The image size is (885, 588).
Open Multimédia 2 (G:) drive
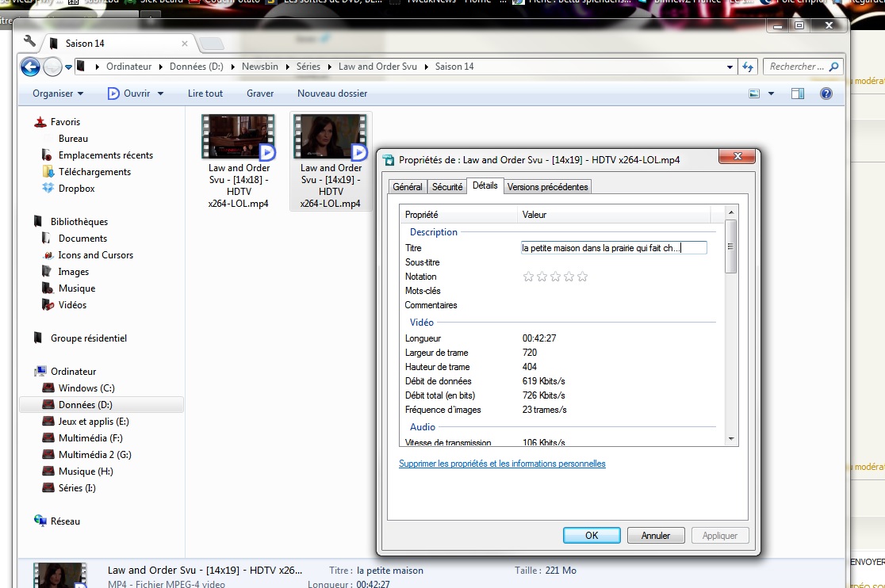click(95, 454)
